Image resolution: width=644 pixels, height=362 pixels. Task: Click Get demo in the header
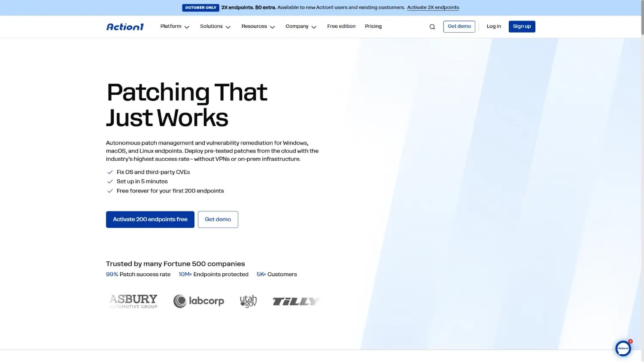[459, 27]
